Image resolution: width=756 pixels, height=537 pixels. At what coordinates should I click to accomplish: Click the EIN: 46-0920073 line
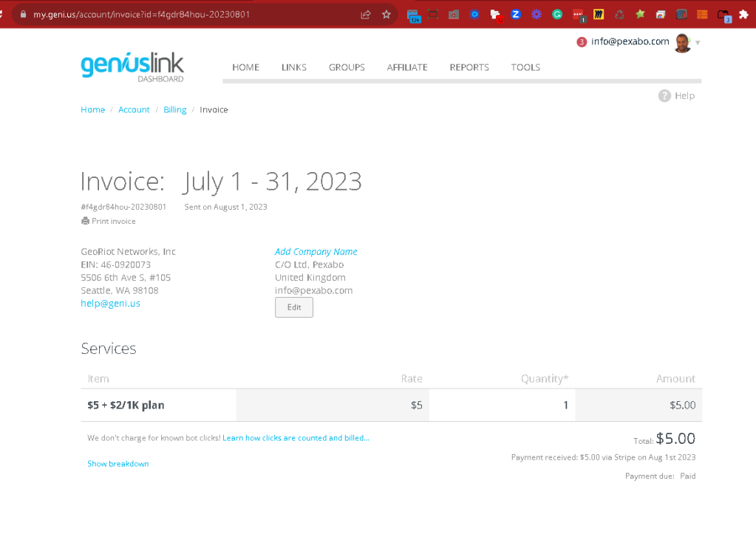[x=116, y=264]
